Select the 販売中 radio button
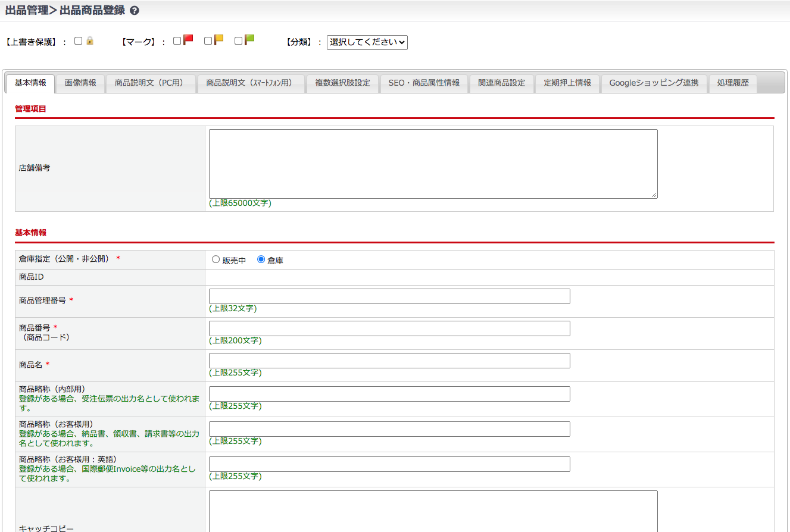The image size is (790, 532). tap(216, 259)
